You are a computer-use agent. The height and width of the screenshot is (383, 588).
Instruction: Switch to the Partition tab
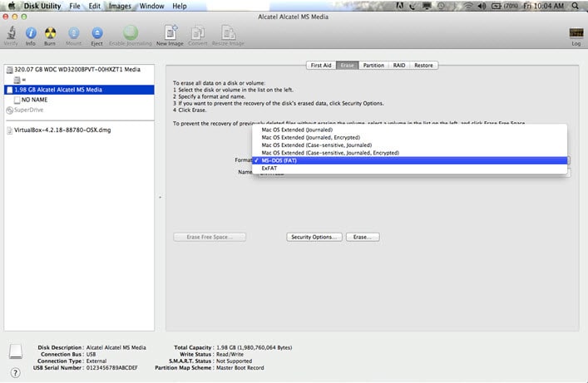click(x=373, y=65)
